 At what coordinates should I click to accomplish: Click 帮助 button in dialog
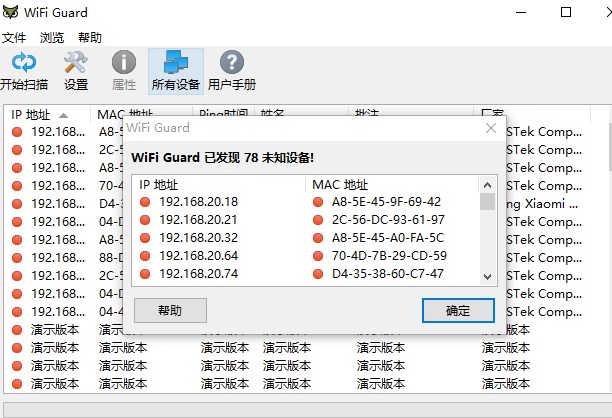pyautogui.click(x=170, y=311)
